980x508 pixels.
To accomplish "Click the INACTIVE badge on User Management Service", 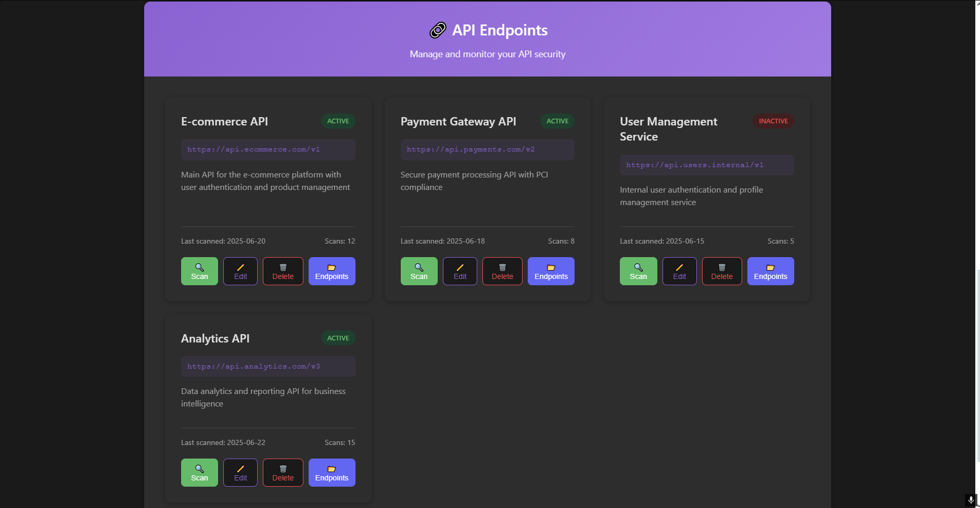I will pos(773,121).
